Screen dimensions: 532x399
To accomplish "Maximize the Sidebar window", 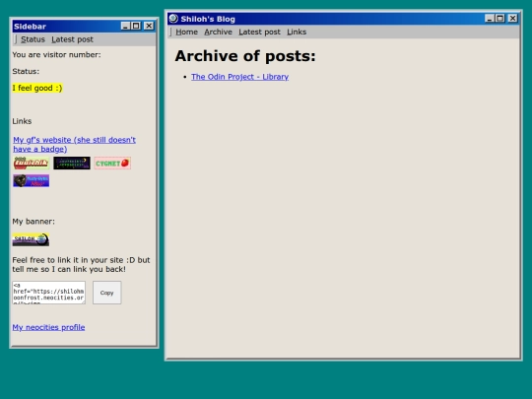I will point(136,26).
